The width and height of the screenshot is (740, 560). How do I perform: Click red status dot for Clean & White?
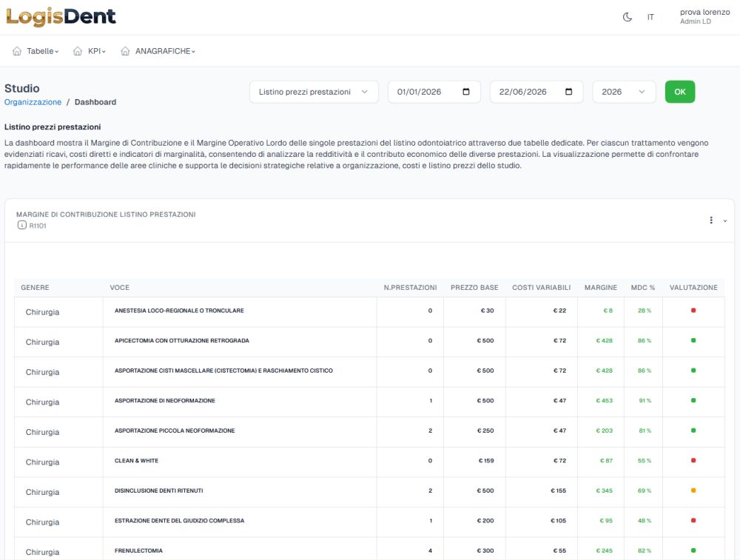(x=693, y=460)
